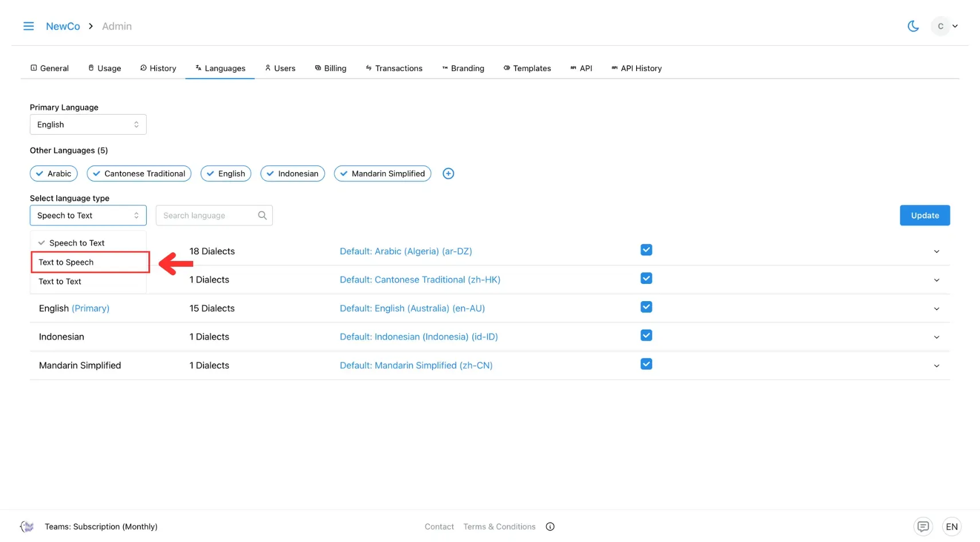
Task: Open the API tab
Action: [581, 68]
